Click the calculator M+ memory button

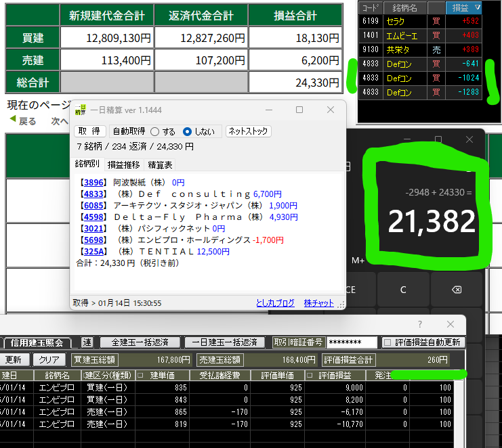tap(358, 260)
